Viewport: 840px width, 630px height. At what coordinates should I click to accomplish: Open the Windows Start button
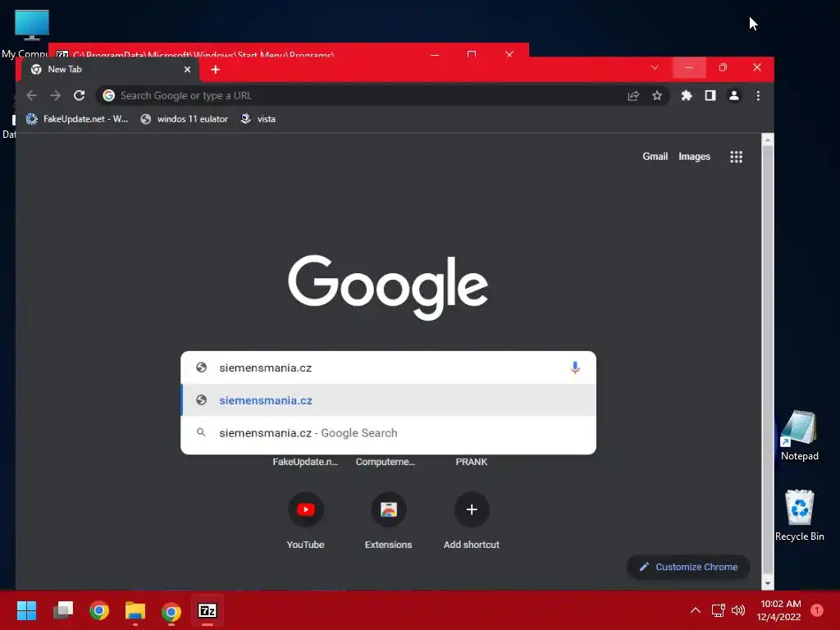[26, 610]
